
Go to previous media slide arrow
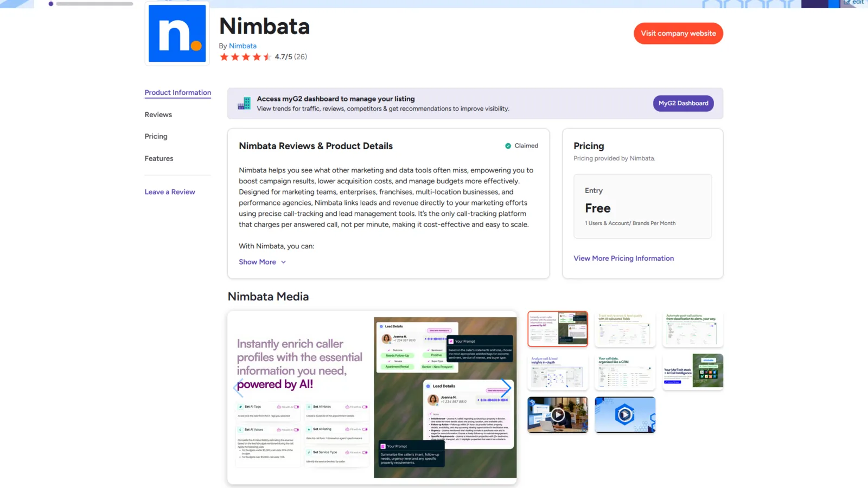[x=237, y=388]
